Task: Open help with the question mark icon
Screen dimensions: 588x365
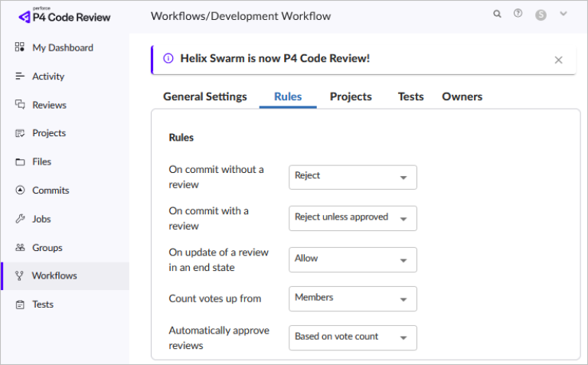Action: click(x=518, y=14)
